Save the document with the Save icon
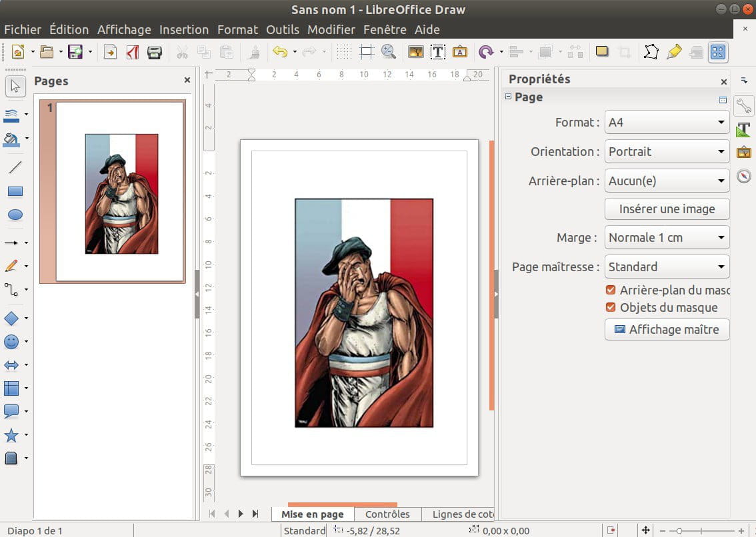This screenshot has height=537, width=756. (75, 51)
